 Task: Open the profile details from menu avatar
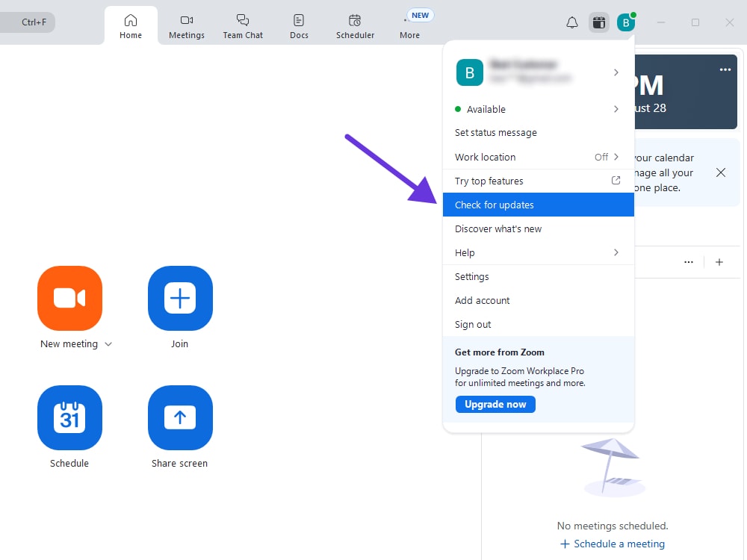click(x=469, y=72)
